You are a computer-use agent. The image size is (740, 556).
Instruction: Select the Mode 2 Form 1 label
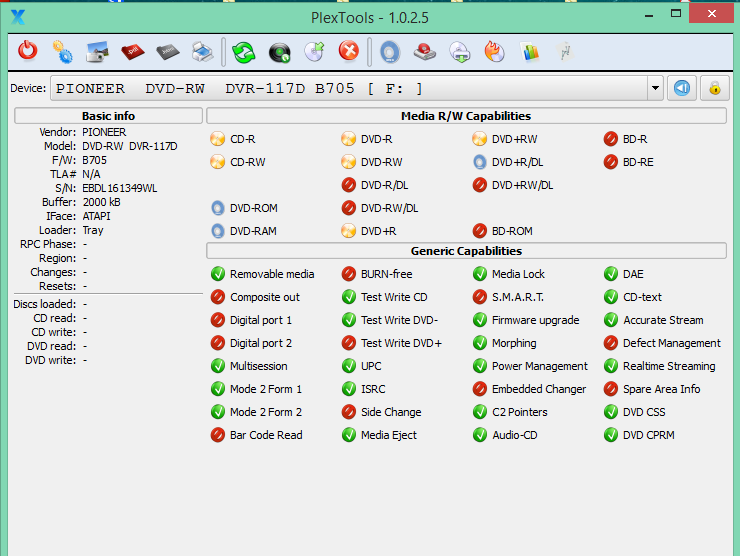tap(266, 389)
